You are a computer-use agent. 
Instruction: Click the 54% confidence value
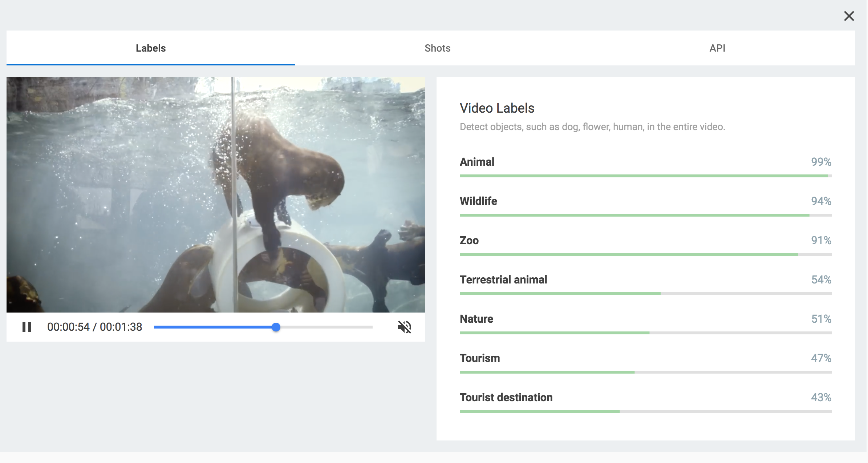[x=821, y=279]
